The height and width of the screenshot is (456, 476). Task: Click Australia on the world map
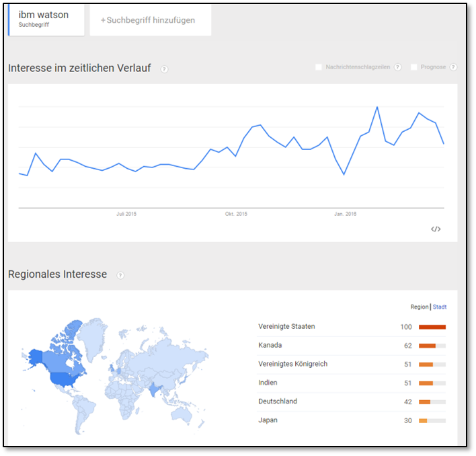click(x=182, y=415)
